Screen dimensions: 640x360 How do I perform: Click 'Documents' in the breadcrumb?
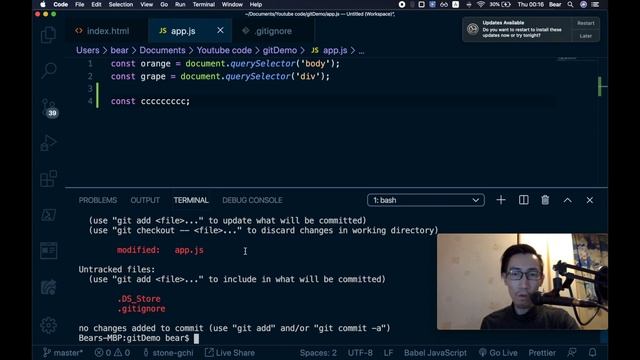click(x=162, y=50)
